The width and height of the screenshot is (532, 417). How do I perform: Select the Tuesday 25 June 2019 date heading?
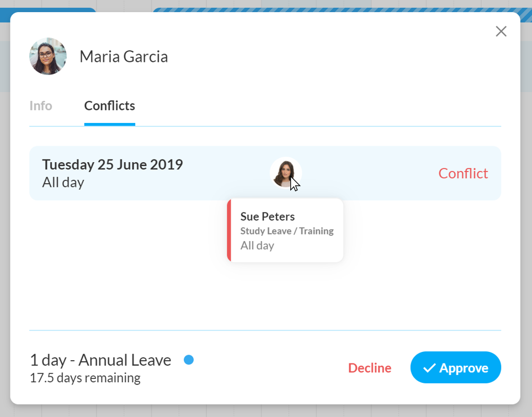click(x=112, y=164)
